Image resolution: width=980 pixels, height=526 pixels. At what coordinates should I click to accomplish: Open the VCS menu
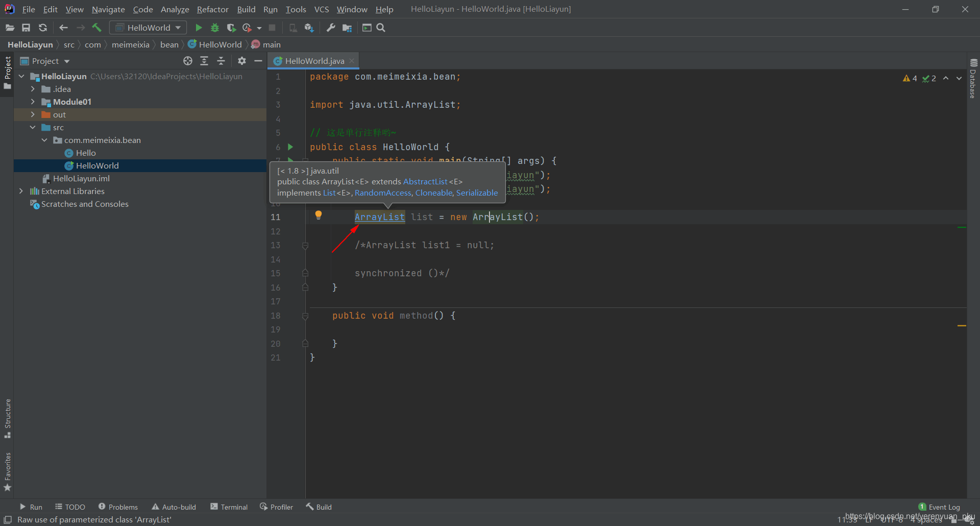point(322,9)
